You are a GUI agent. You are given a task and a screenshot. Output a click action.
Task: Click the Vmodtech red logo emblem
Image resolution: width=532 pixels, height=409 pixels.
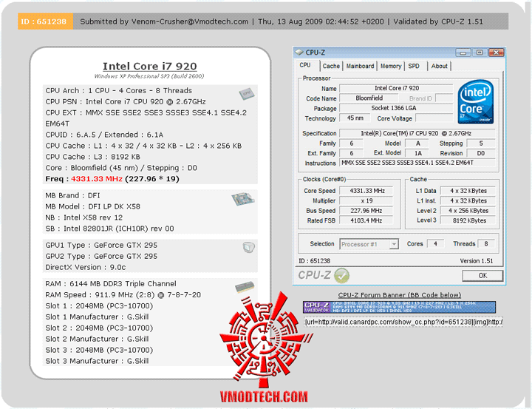tap(265, 339)
